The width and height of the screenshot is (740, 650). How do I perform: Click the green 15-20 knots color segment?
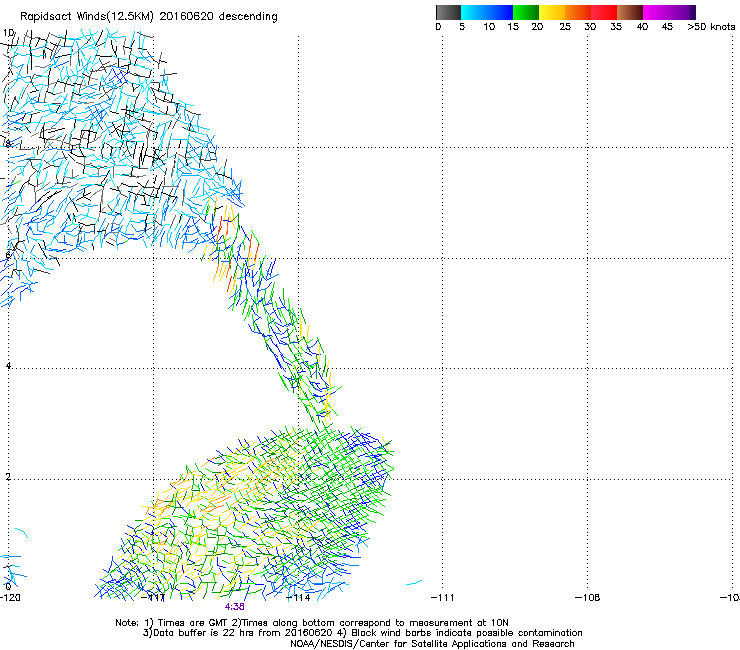pos(526,12)
